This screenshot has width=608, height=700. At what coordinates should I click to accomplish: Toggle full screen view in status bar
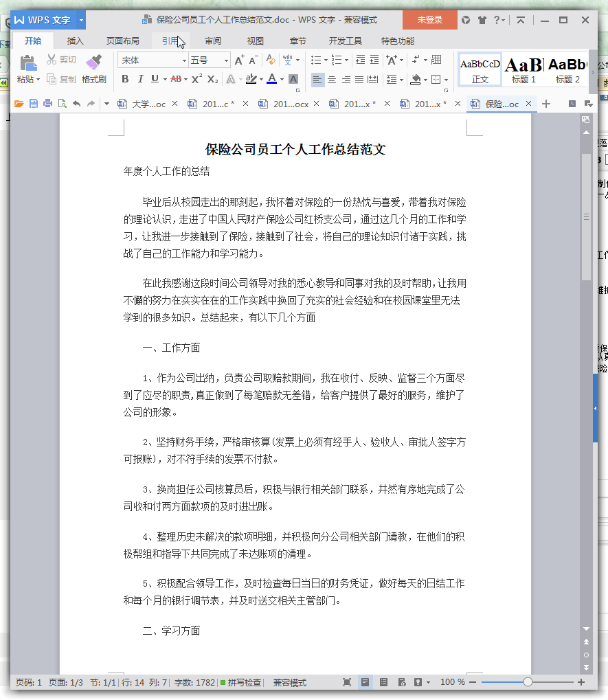pyautogui.click(x=347, y=682)
